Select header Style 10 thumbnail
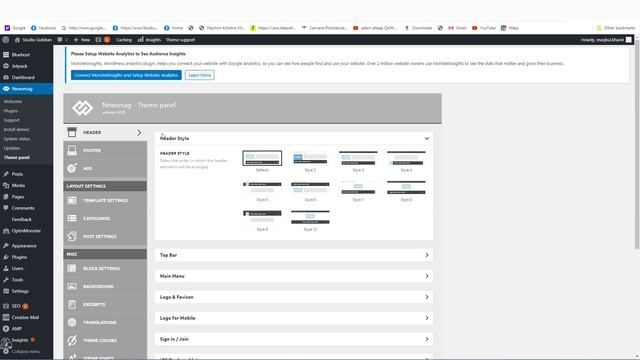The image size is (640, 360). pyautogui.click(x=310, y=217)
